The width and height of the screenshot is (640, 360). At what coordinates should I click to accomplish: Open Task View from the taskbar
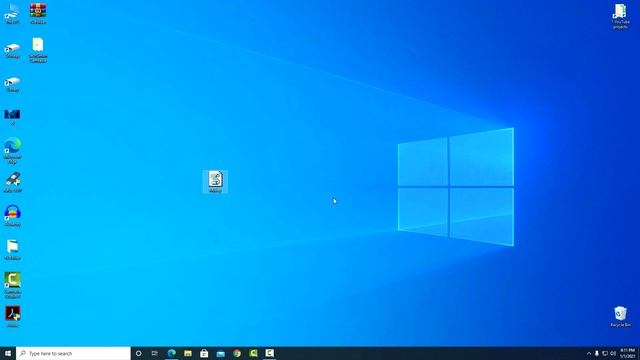click(155, 353)
